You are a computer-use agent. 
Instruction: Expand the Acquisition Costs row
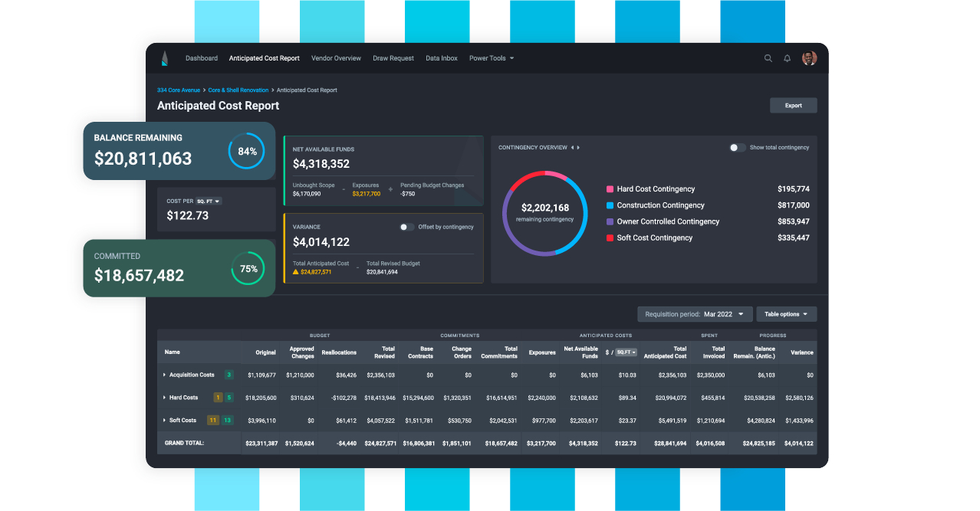click(x=165, y=375)
